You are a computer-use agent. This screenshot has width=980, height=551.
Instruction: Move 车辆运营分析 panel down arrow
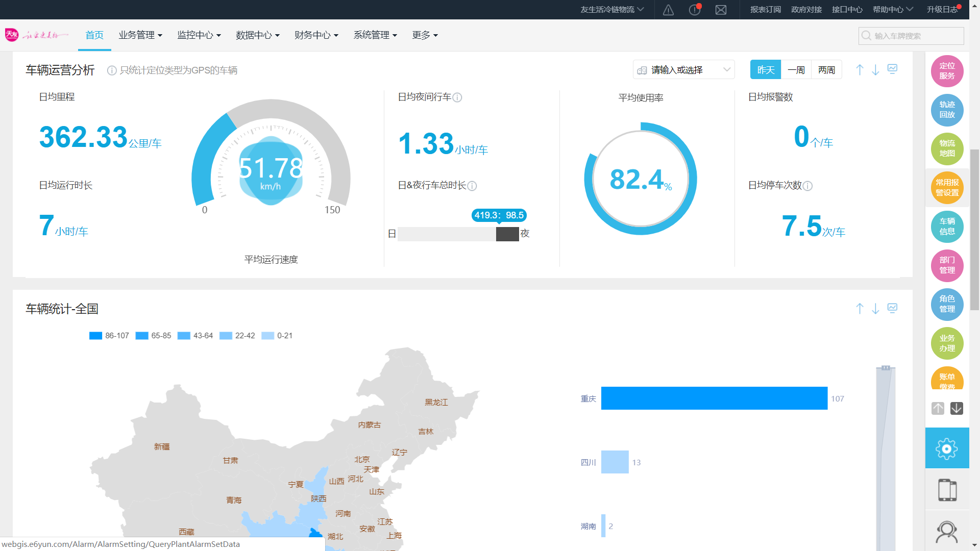(875, 70)
